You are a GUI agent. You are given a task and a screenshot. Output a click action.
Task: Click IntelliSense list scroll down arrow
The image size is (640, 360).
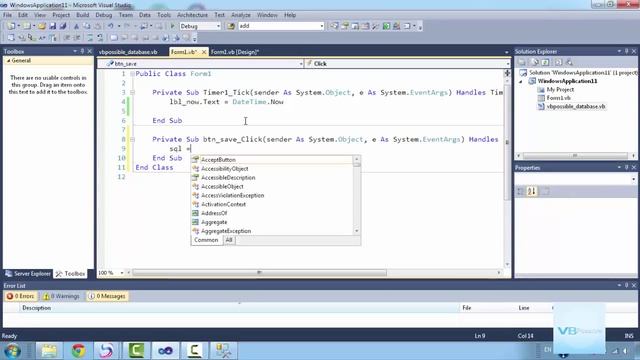tap(357, 231)
